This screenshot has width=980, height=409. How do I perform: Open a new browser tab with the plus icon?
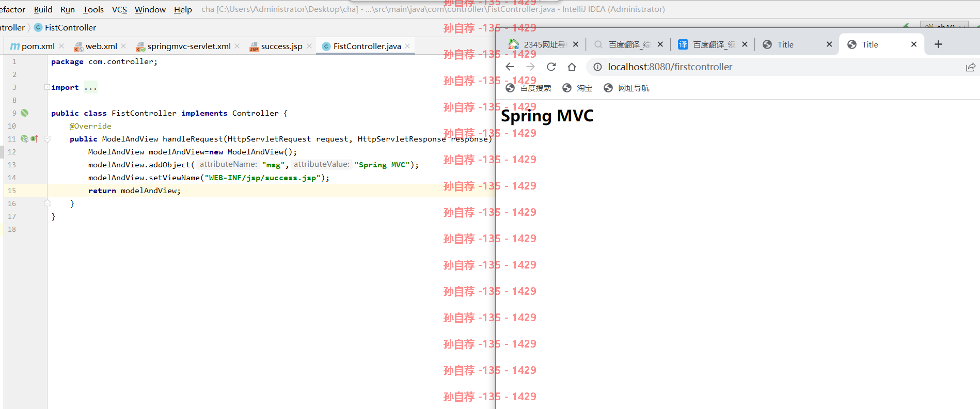tap(938, 44)
